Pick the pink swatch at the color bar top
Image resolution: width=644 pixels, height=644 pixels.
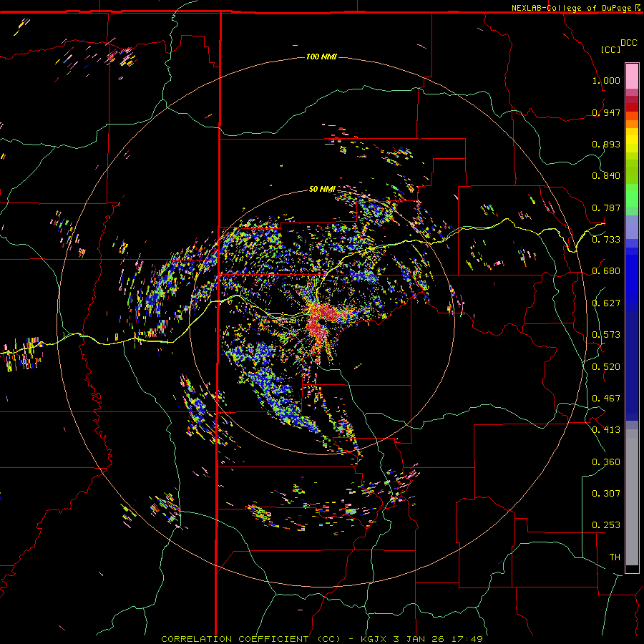(632, 76)
